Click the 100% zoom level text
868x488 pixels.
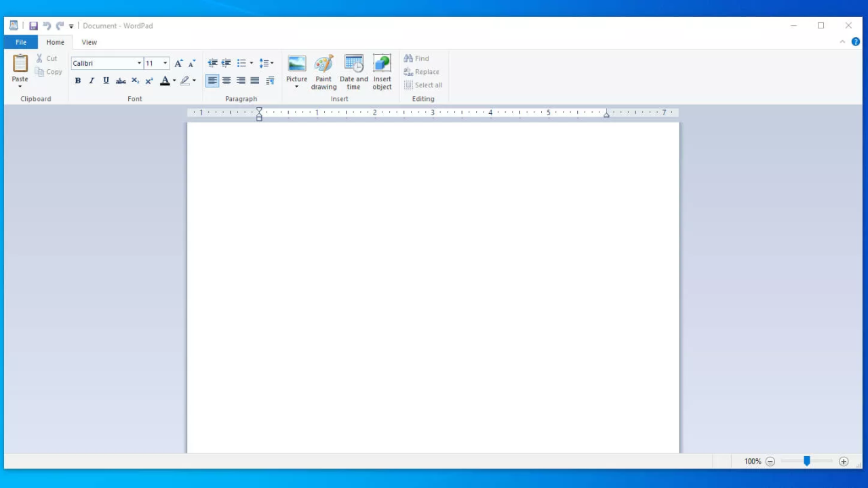coord(753,462)
